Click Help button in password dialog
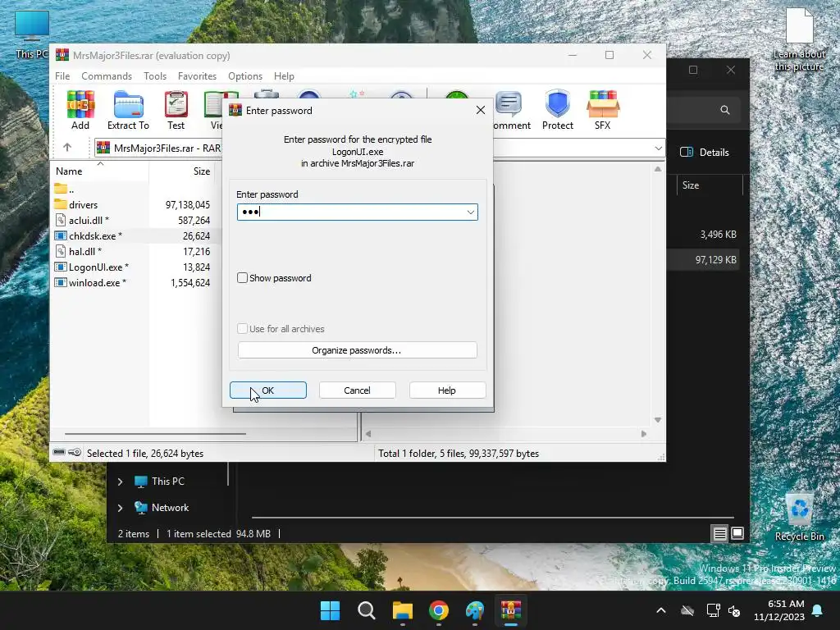Screen dimensions: 840x630 tap(447, 390)
